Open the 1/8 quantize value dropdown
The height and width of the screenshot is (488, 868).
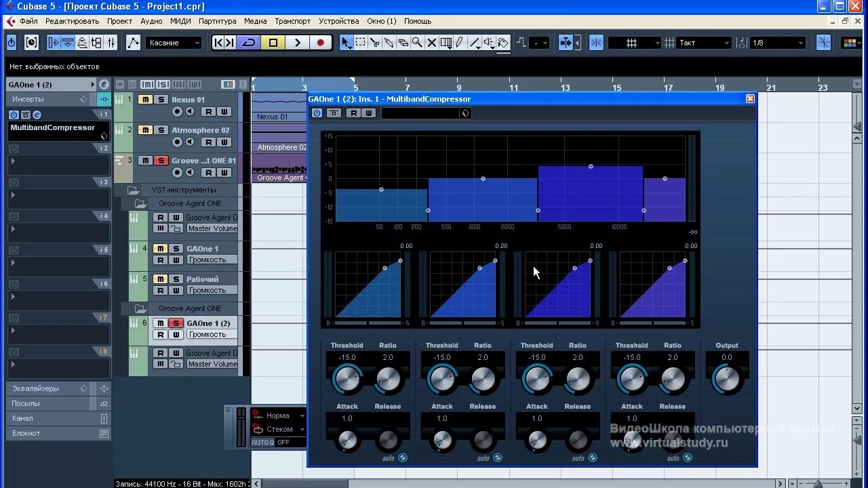tap(777, 43)
